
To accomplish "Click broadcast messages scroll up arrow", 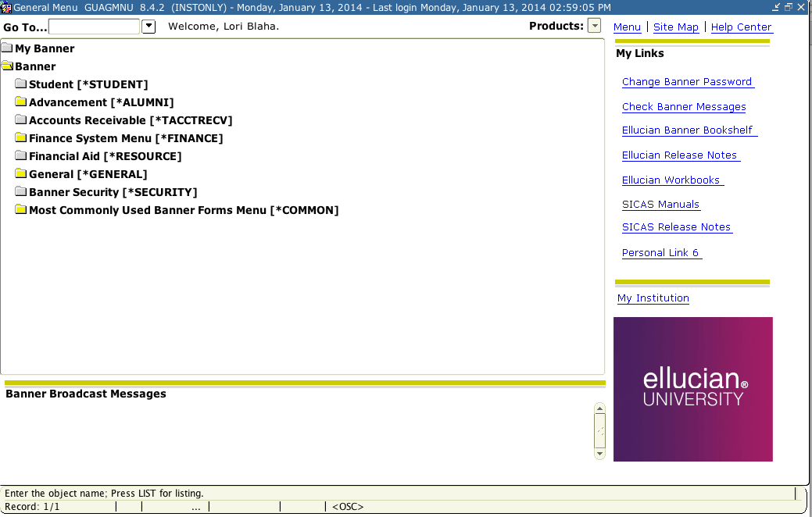I will tap(599, 409).
